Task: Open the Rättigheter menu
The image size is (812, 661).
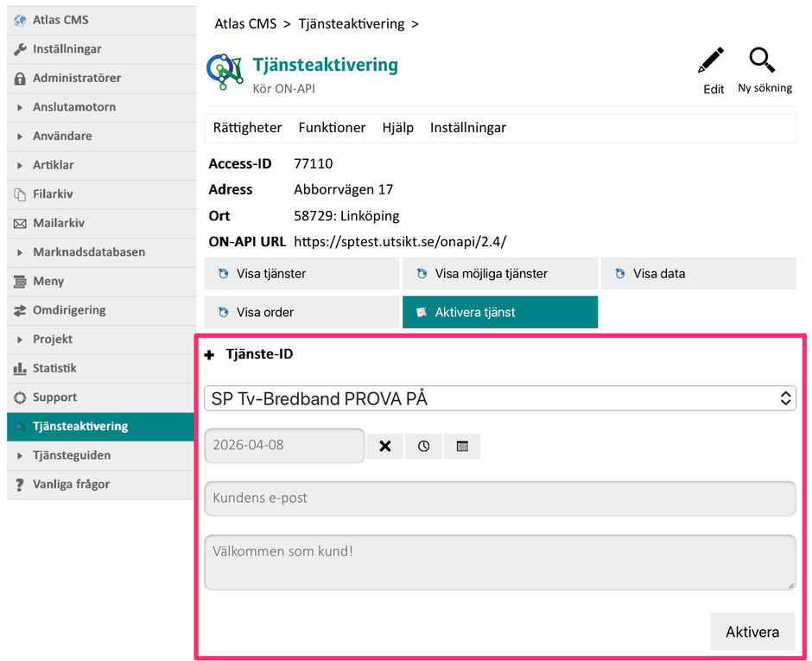Action: click(x=247, y=128)
